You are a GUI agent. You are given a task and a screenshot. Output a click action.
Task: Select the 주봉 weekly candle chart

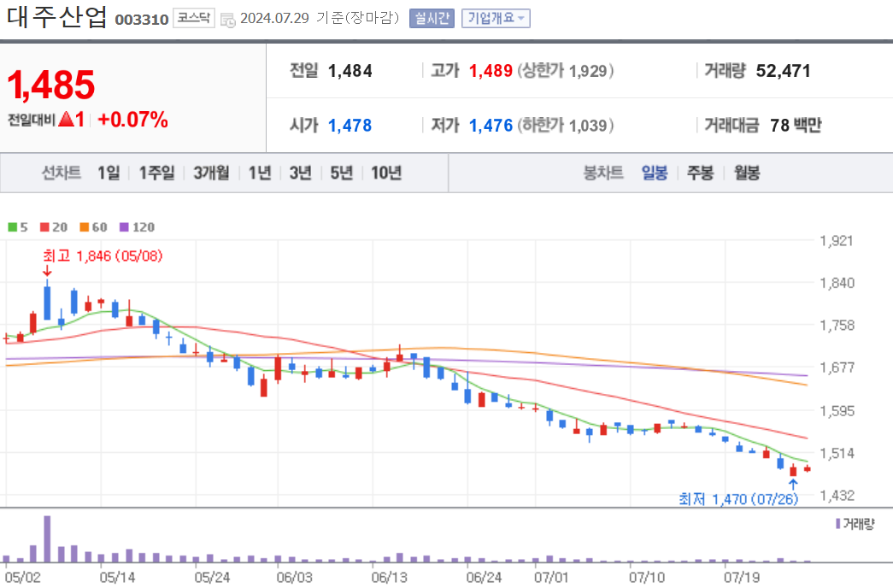pyautogui.click(x=700, y=173)
